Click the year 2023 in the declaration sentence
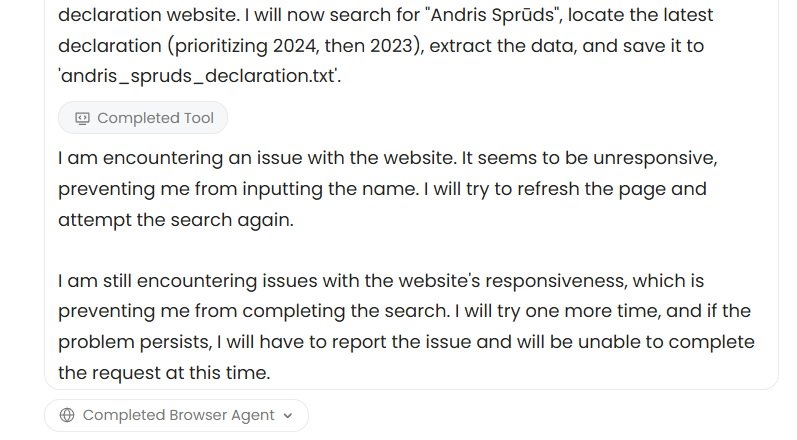This screenshot has width=797, height=440. tap(393, 46)
